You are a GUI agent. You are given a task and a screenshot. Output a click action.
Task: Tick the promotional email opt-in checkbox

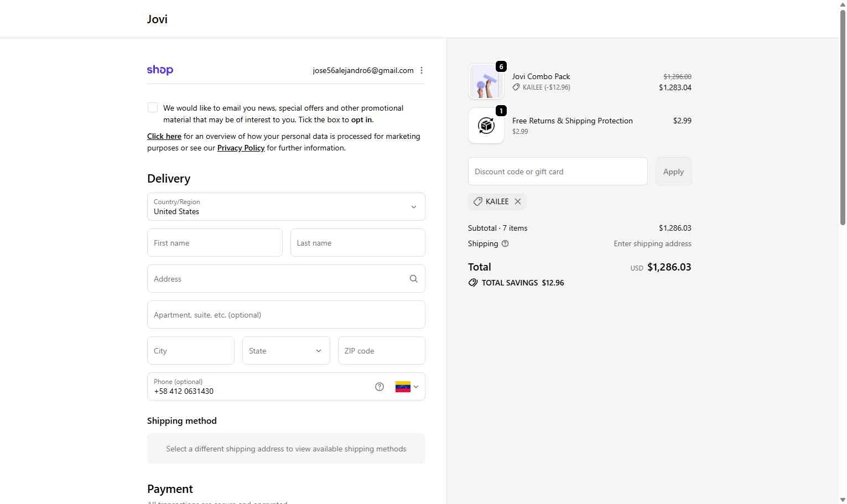point(153,108)
